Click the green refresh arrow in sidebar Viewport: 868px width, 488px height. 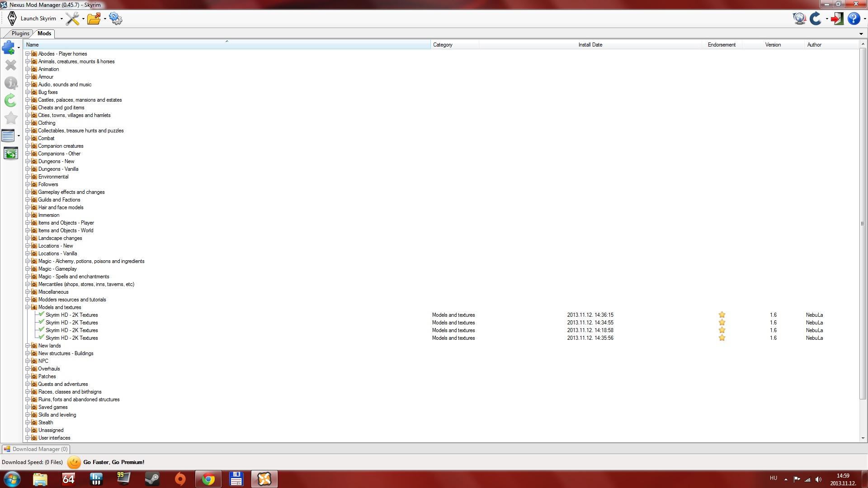(10, 100)
